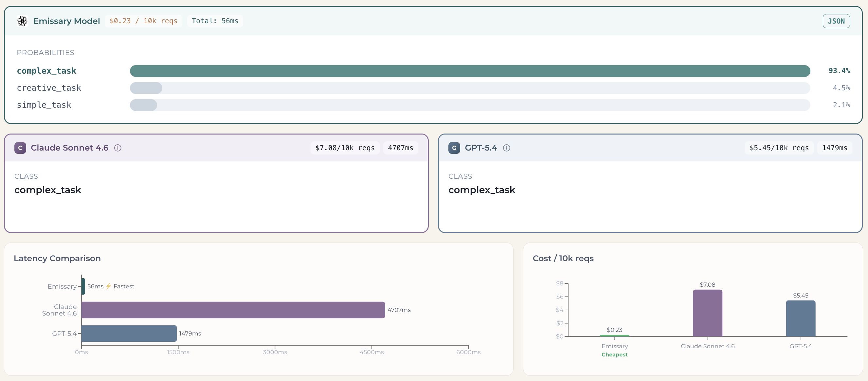Screen dimensions: 868x381
Task: Click the "Emissary Model" title
Action: pos(67,21)
